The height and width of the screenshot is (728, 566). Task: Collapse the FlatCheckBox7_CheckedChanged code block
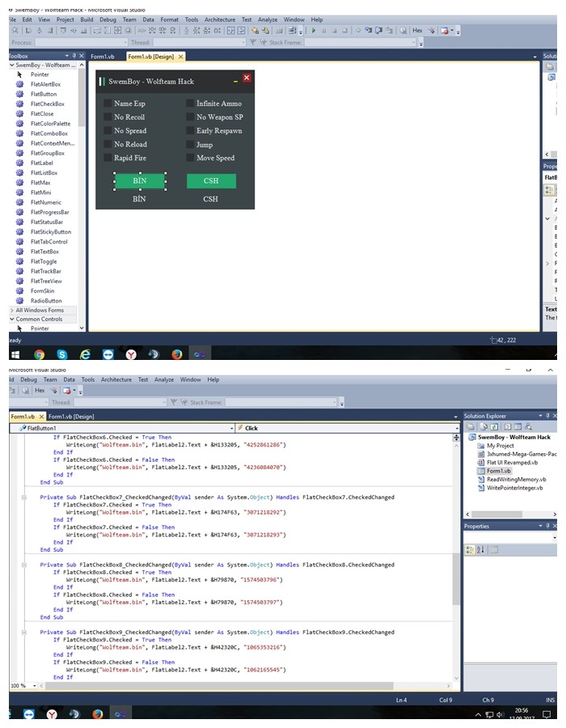coord(24,497)
